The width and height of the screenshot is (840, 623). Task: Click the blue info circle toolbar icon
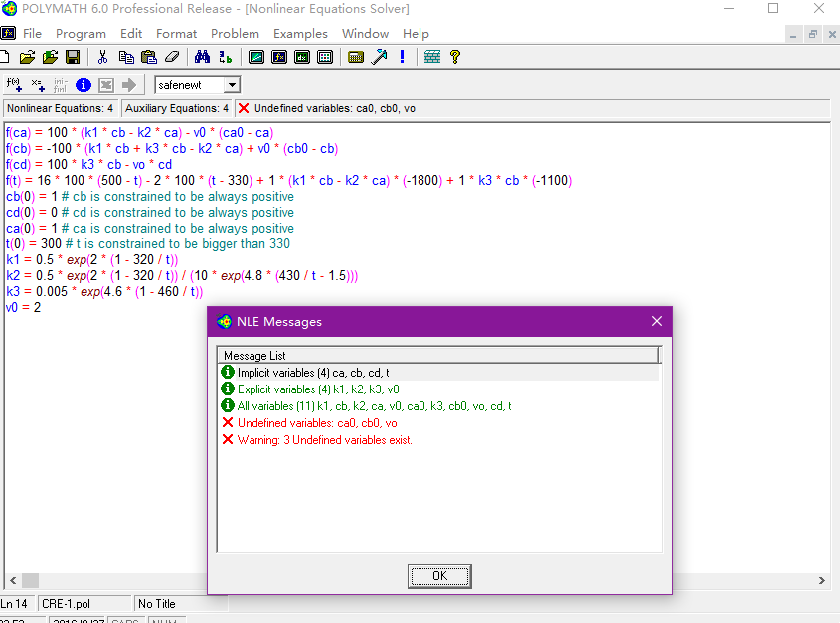tap(84, 84)
